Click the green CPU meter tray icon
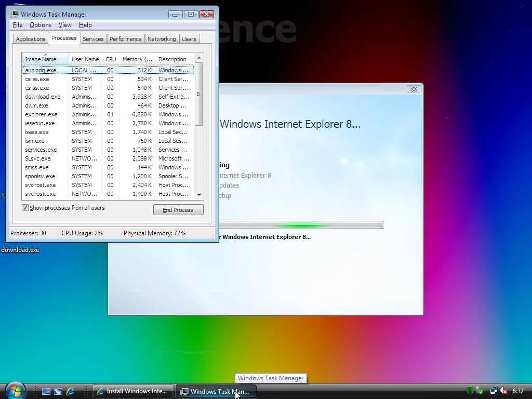Screen dimensions: 532x399 (470, 391)
